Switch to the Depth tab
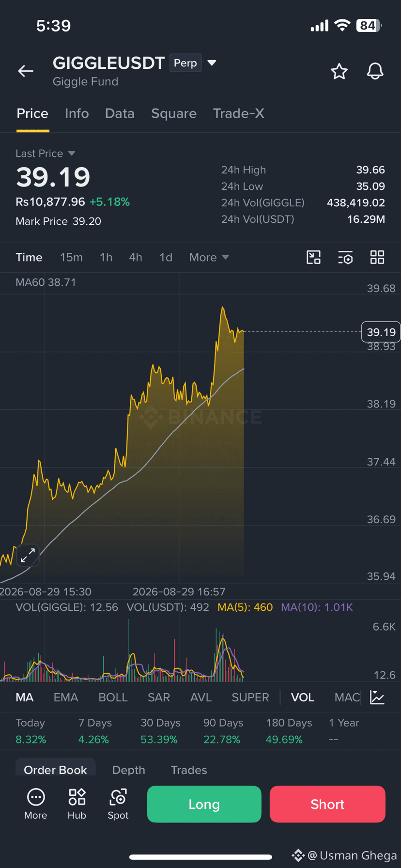 (129, 770)
